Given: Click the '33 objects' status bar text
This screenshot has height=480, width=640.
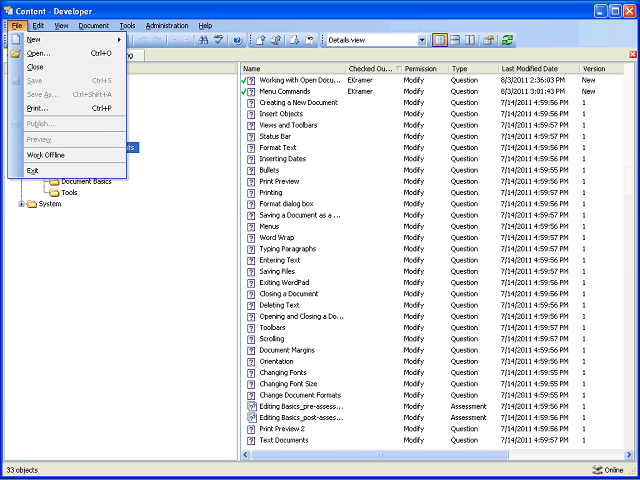Looking at the screenshot, I should click(x=22, y=470).
